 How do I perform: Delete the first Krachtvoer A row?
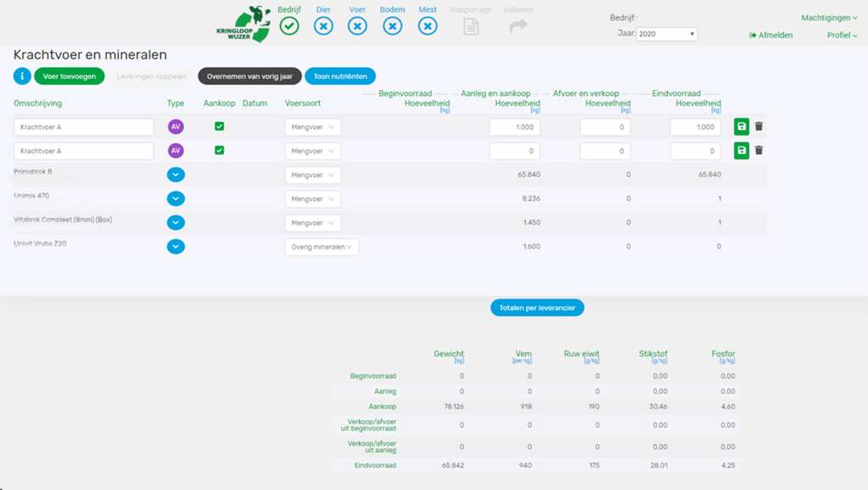tap(759, 127)
